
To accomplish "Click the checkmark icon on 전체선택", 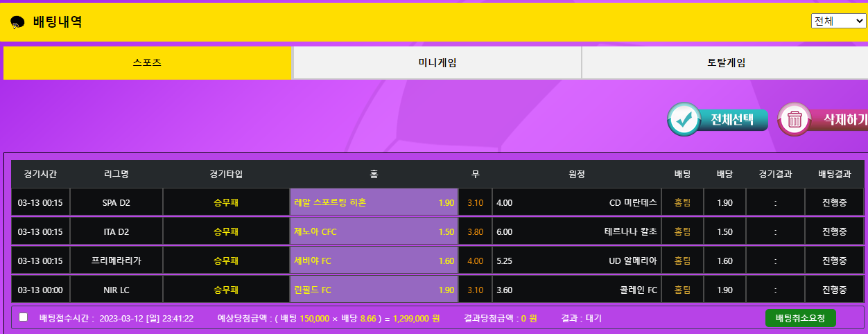I will [686, 120].
